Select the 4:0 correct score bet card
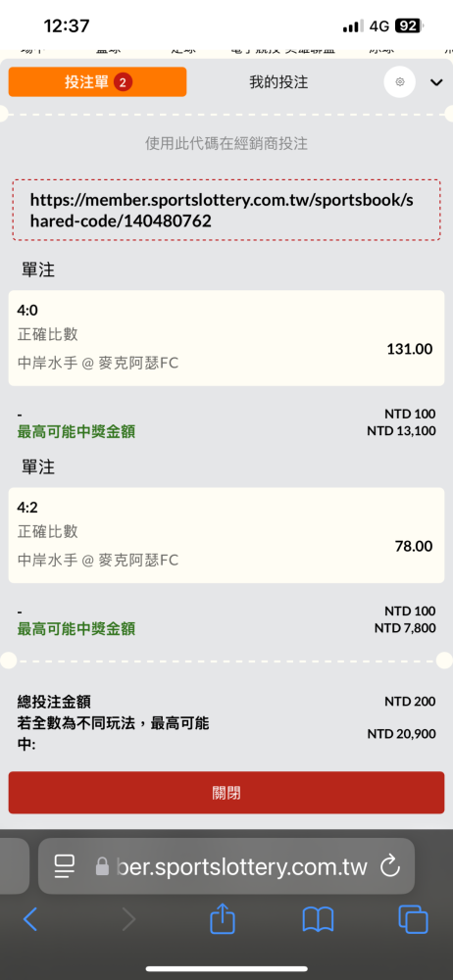The height and width of the screenshot is (980, 453). coord(226,337)
